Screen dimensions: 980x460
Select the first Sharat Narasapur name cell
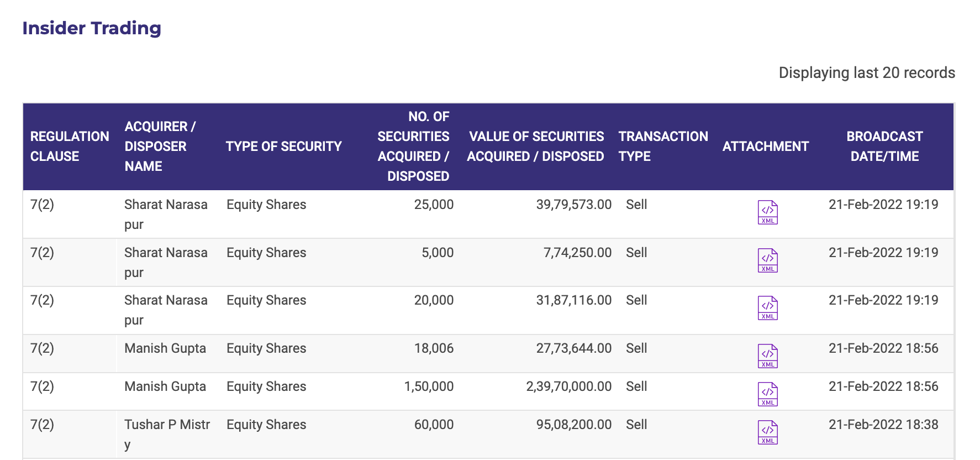(166, 214)
